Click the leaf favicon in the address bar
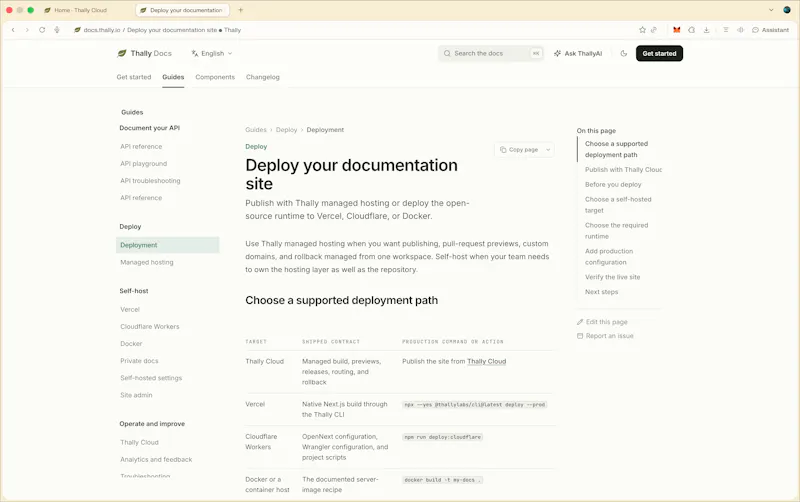800x502 pixels. (78, 30)
